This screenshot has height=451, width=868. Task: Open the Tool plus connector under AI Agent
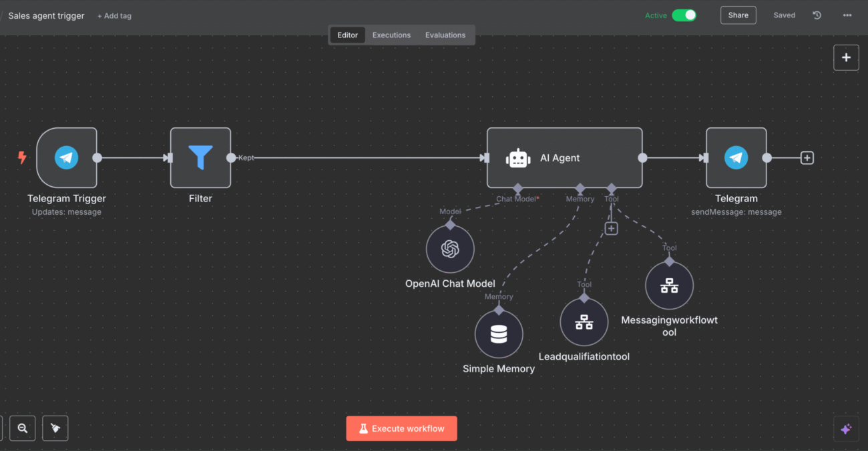click(611, 228)
